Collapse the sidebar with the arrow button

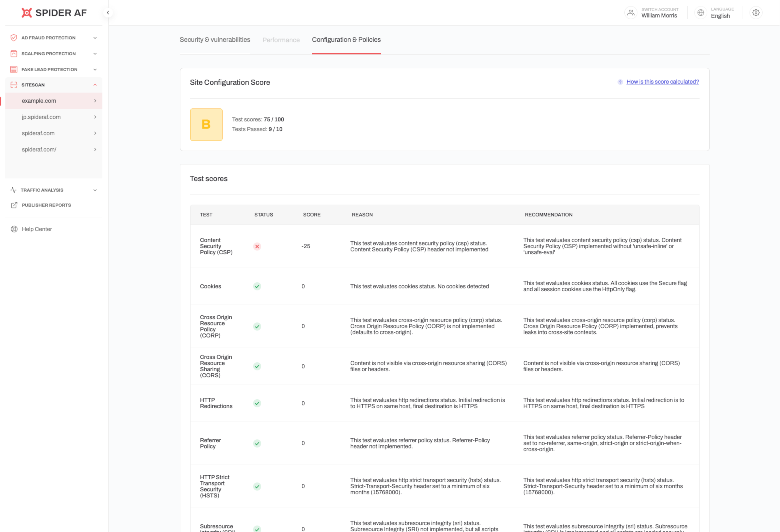pyautogui.click(x=108, y=13)
